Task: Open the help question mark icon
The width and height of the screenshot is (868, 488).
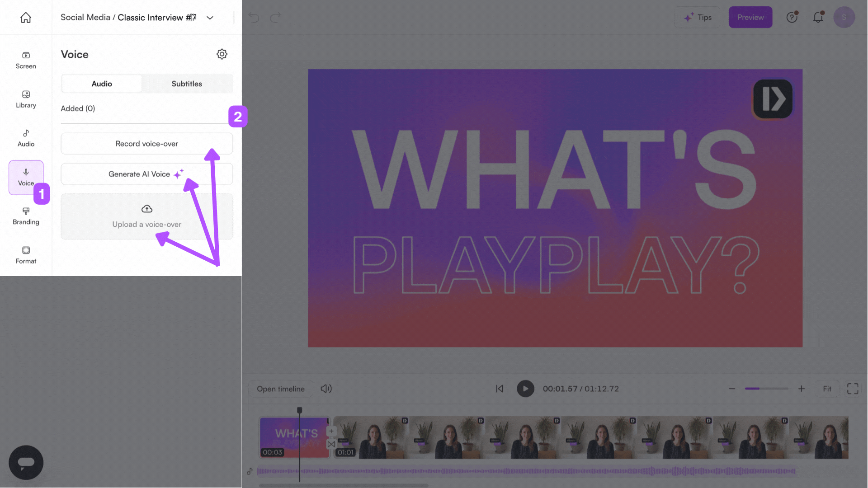Action: (x=792, y=17)
